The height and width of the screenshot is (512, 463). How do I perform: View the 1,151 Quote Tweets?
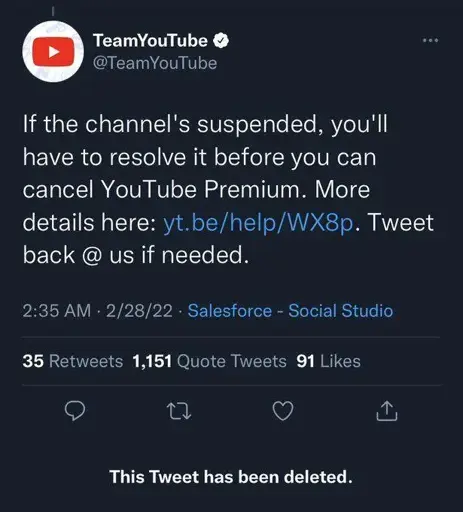pos(209,361)
